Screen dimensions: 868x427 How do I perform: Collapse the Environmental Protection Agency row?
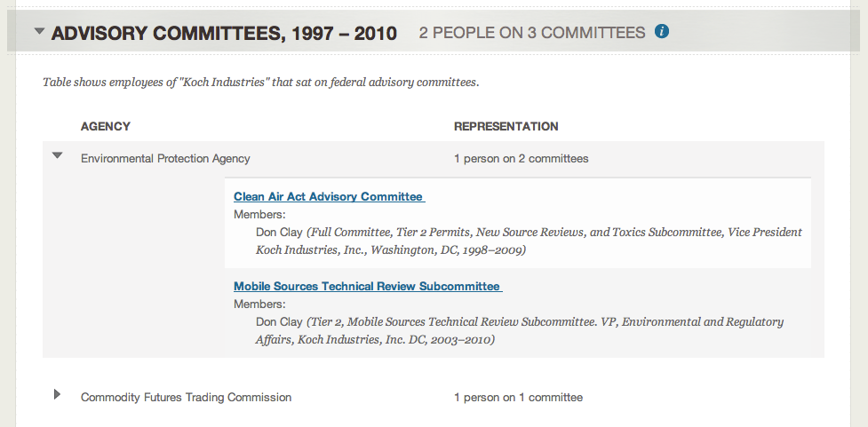coord(58,155)
